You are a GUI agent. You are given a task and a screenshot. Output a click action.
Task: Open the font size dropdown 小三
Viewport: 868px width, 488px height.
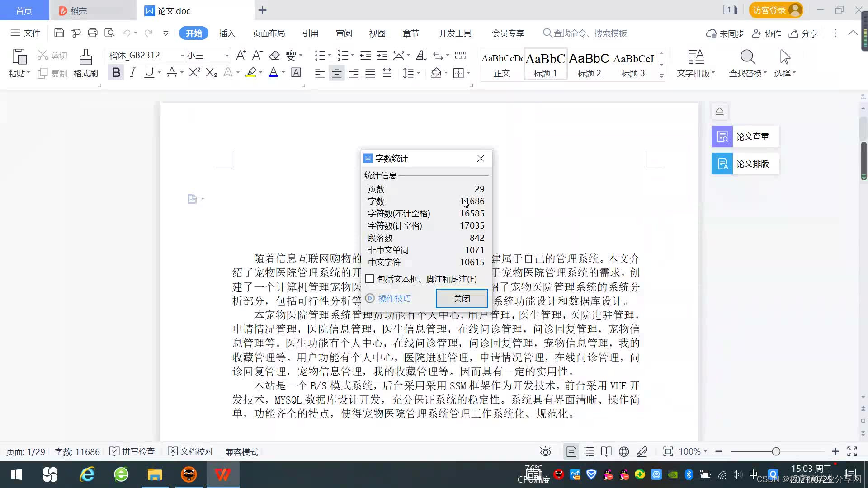click(x=227, y=56)
